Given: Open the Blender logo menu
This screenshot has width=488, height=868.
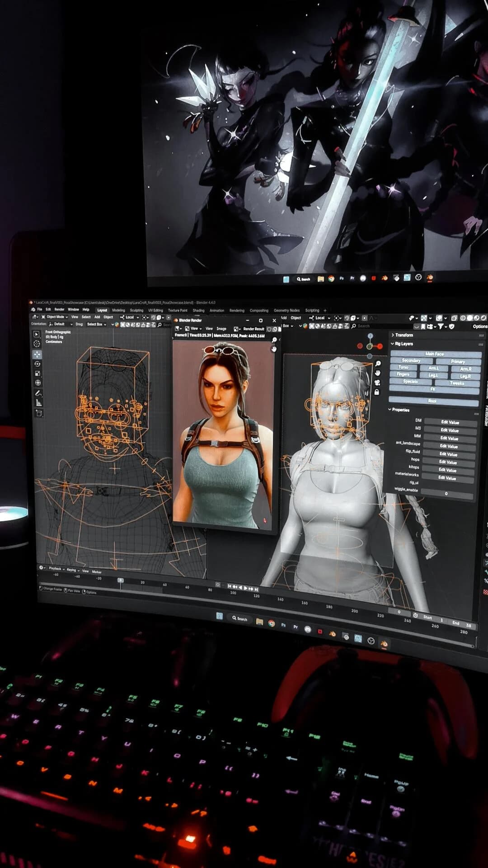Looking at the screenshot, I should [x=33, y=309].
